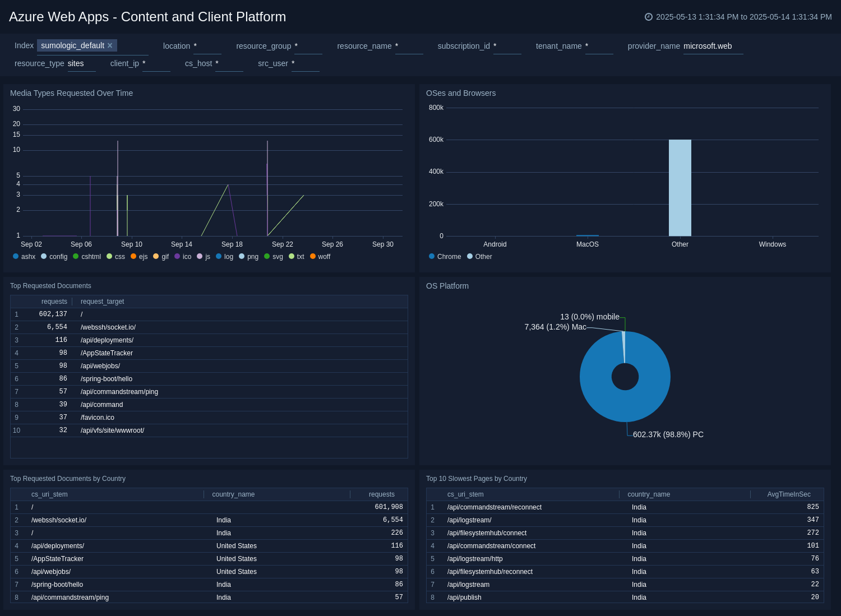Viewport: 841px width, 616px height.
Task: Select the /favicon.ico table row
Action: click(209, 418)
